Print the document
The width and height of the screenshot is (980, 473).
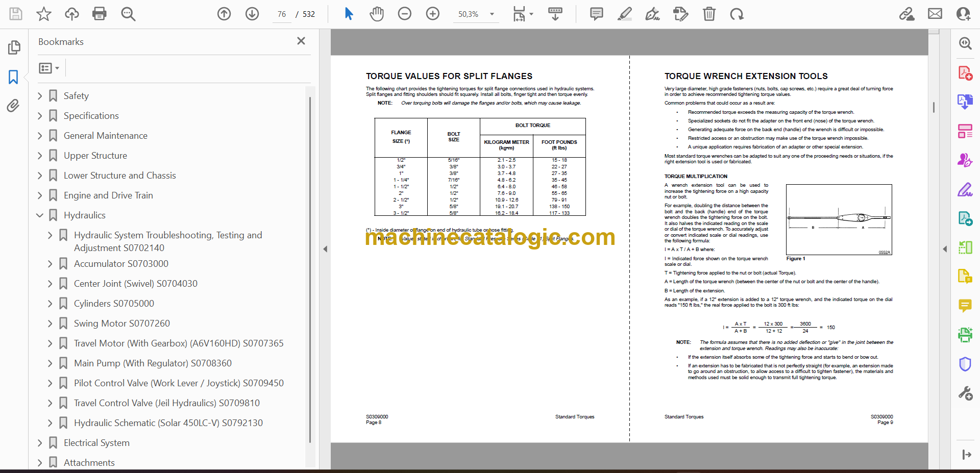tap(100, 14)
